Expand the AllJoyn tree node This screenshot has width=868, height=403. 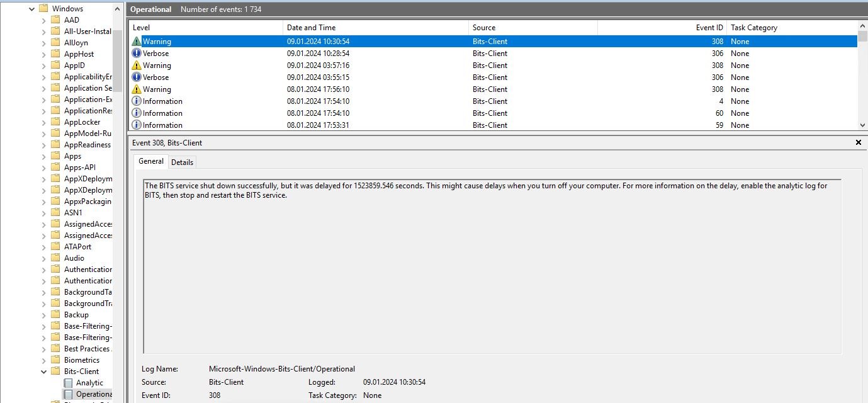coord(43,43)
